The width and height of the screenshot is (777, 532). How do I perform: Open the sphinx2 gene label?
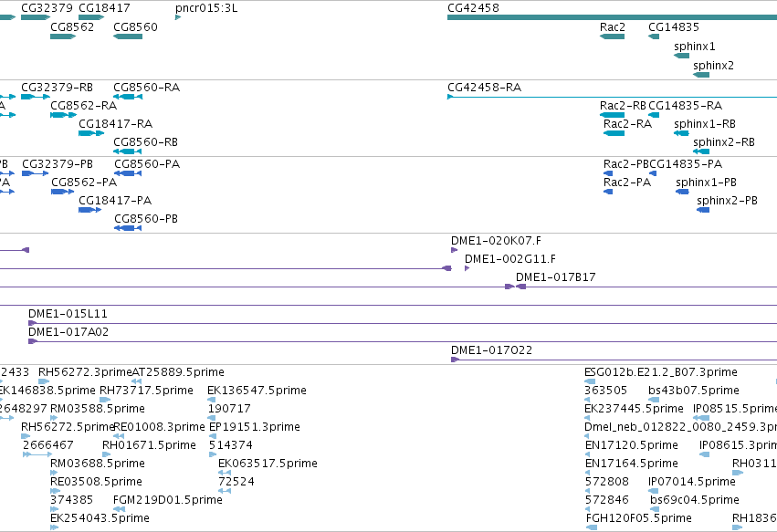coord(713,66)
